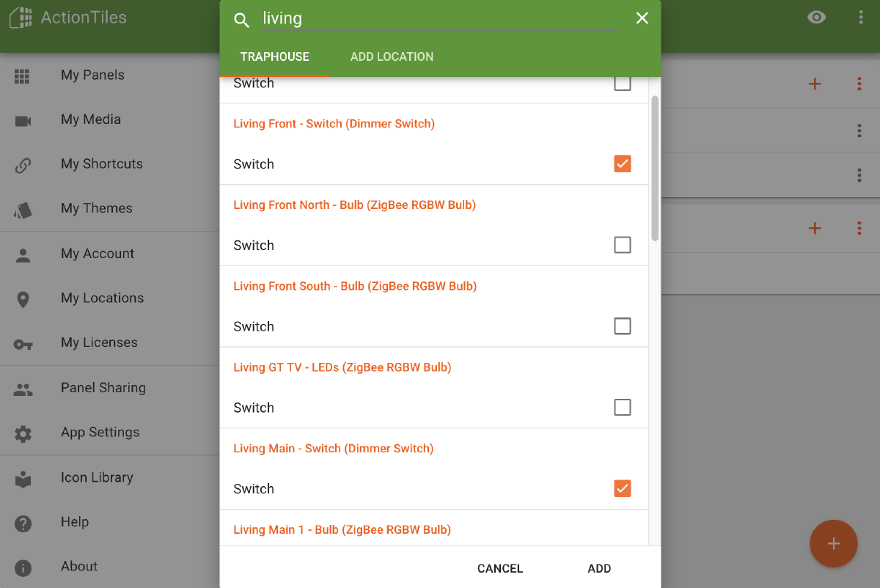Toggle the eye preview icon in header

pos(816,18)
